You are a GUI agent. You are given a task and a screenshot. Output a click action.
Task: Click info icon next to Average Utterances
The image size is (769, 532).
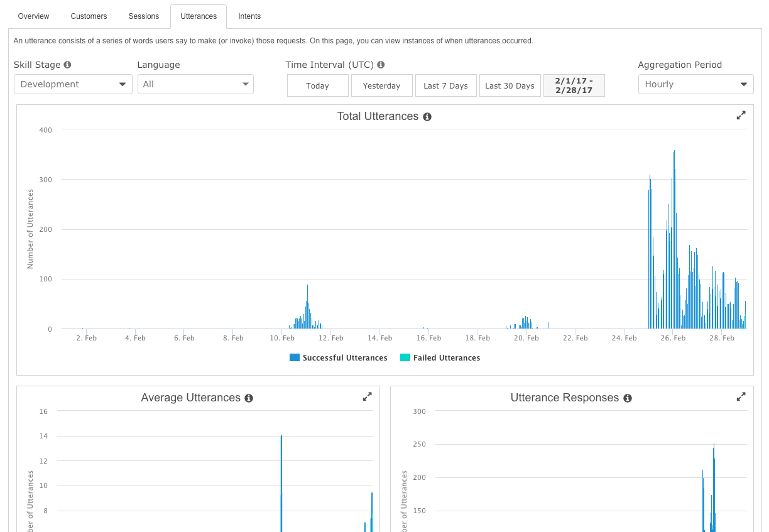249,398
